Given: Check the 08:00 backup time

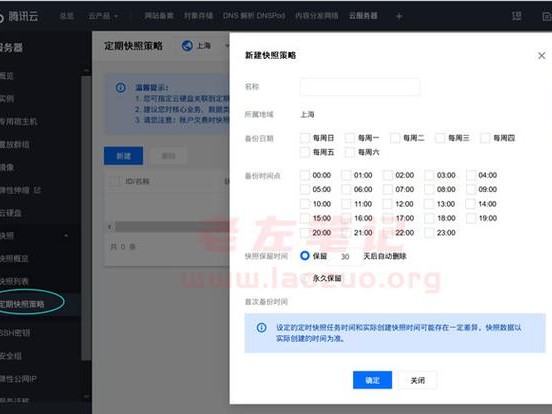Looking at the screenshot, I should [x=429, y=189].
